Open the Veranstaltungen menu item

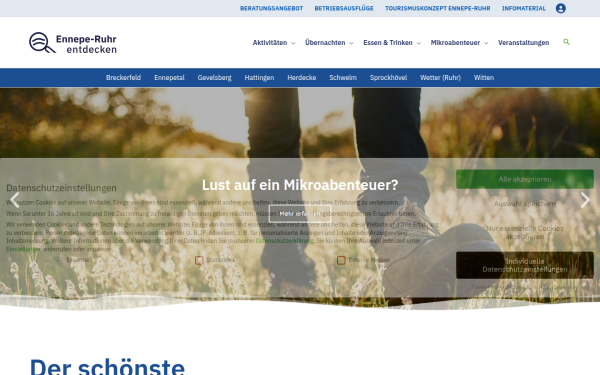[523, 42]
